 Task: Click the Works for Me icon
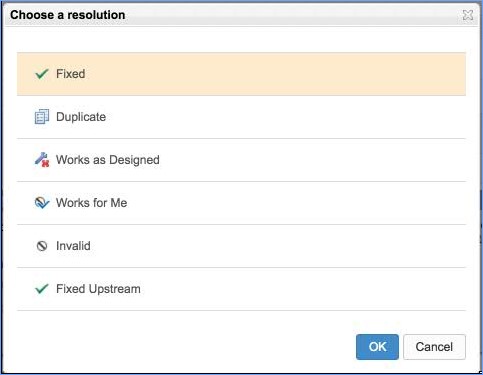[x=42, y=203]
